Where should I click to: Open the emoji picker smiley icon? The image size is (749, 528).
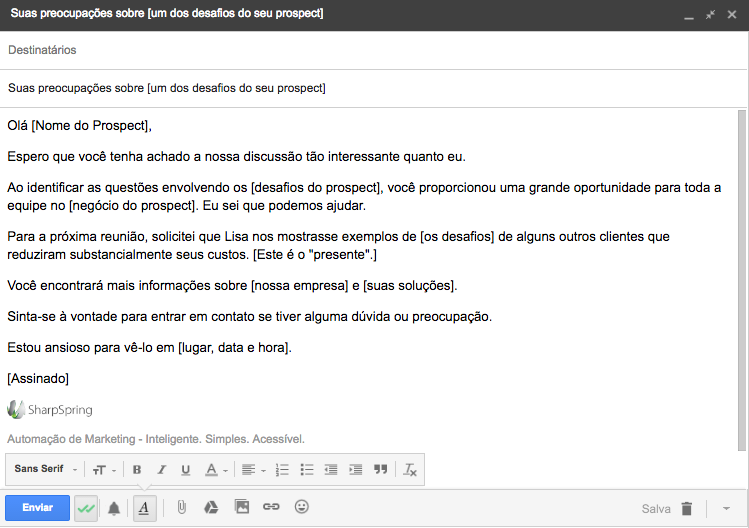(x=301, y=506)
